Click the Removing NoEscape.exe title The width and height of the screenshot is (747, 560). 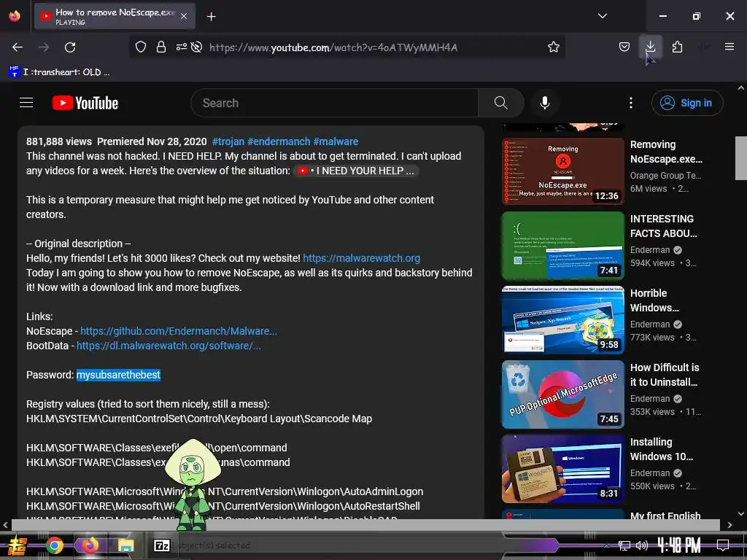(x=666, y=152)
